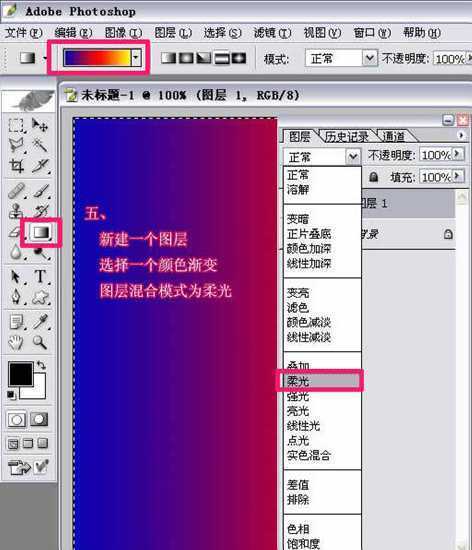Click the gradient preview in options bar
472x550 pixels.
97,58
